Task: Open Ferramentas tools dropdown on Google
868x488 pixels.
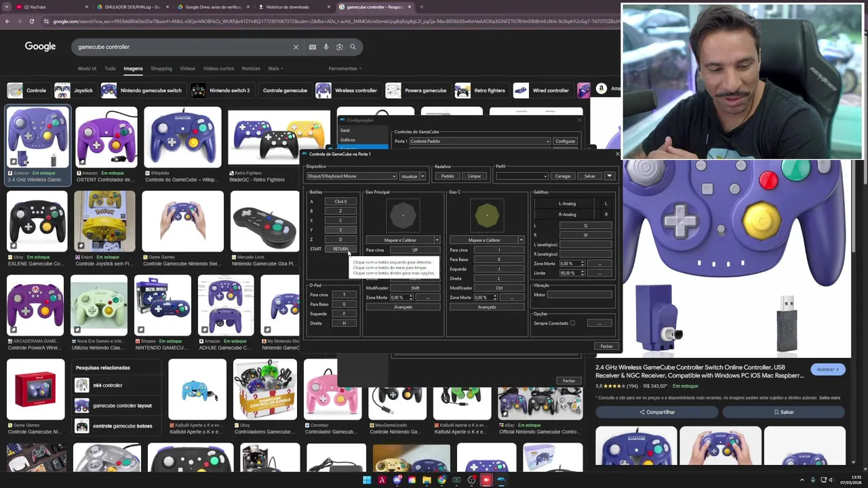Action: pos(344,68)
